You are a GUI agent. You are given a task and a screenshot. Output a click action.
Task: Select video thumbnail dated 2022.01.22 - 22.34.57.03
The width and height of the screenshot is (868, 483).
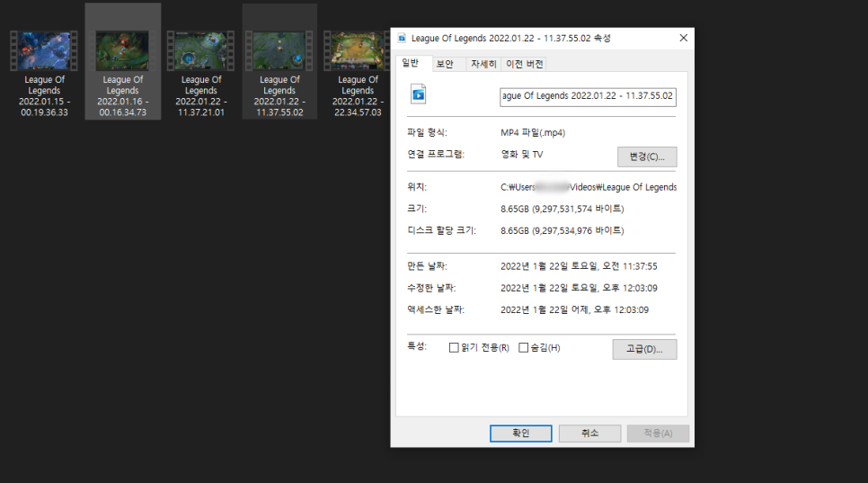357,51
